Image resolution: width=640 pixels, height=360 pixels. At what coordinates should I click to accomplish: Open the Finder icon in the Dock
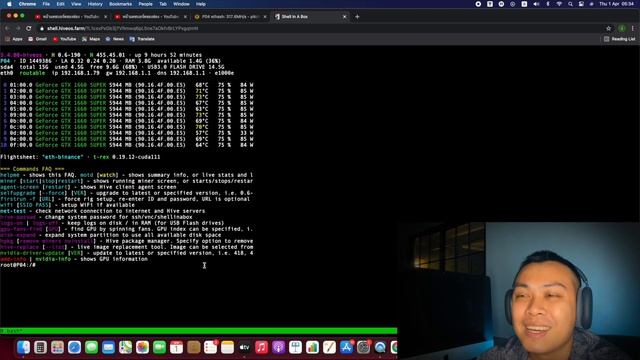(x=23, y=347)
